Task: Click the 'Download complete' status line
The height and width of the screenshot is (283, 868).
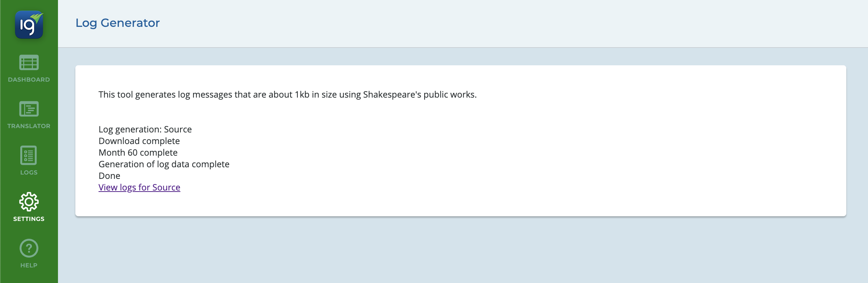Action: coord(139,141)
